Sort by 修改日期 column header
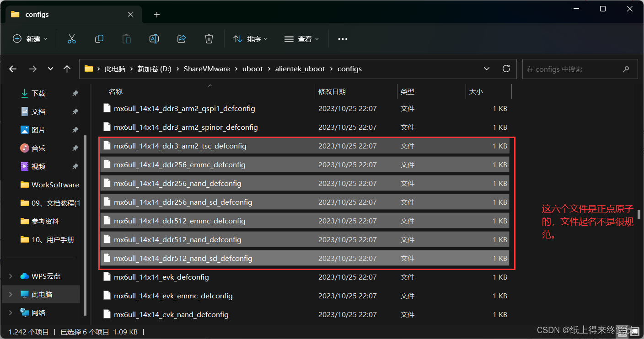The height and width of the screenshot is (339, 644). (x=332, y=91)
